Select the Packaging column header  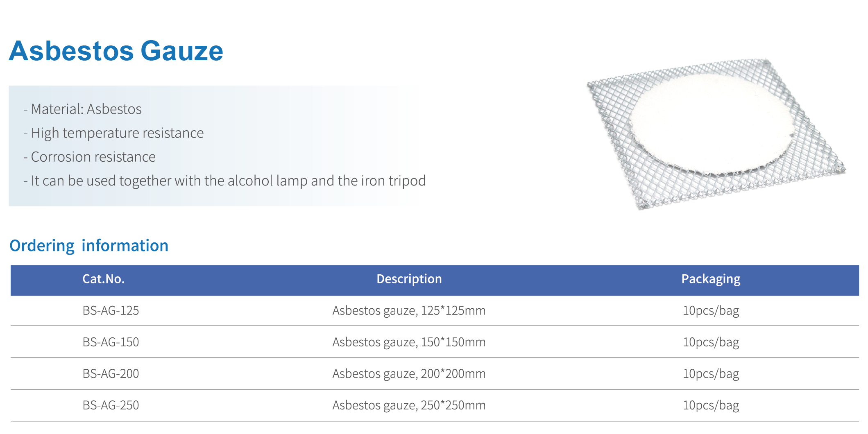click(711, 279)
